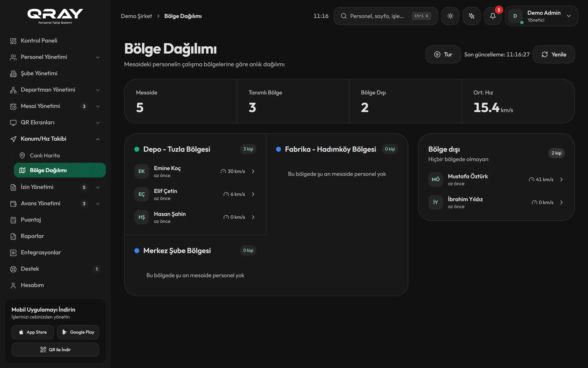Click EK avatar for Emine Koç
This screenshot has width=588, height=368.
coord(142,171)
